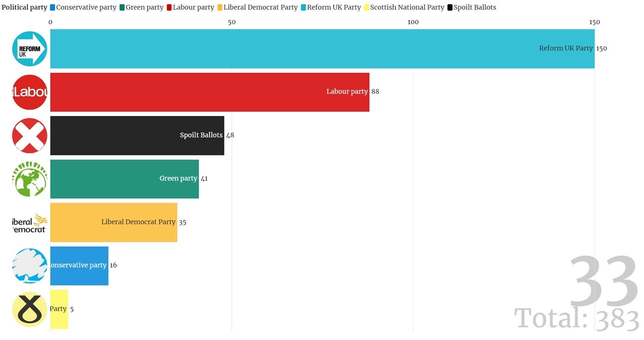644x340 pixels.
Task: Click the Conservative party tree logo
Action: click(x=29, y=266)
